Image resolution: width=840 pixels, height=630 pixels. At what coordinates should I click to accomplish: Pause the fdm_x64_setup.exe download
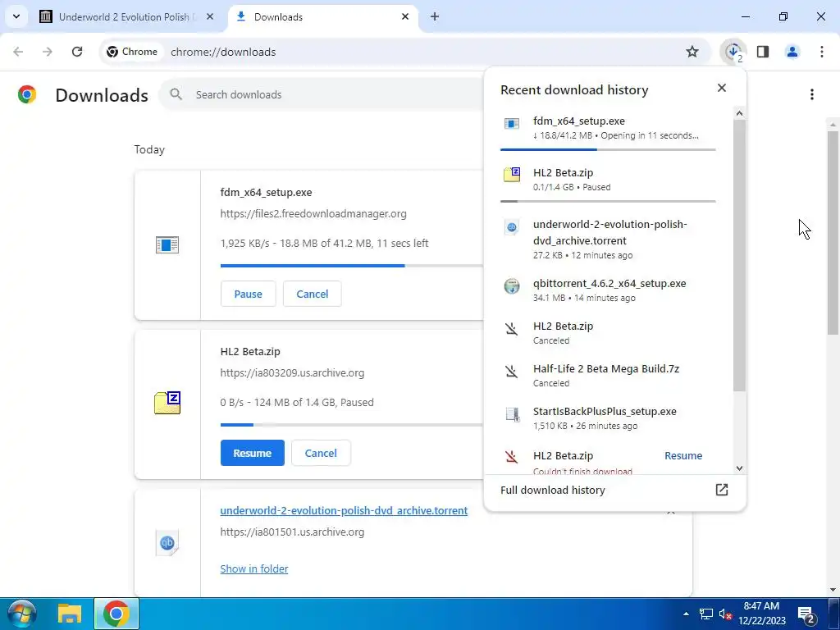coord(248,294)
